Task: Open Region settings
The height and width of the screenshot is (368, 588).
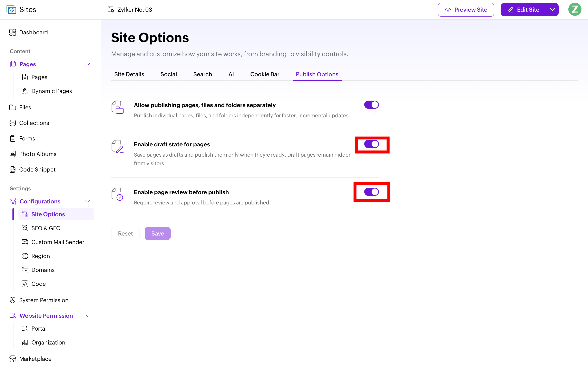Action: click(36, 256)
